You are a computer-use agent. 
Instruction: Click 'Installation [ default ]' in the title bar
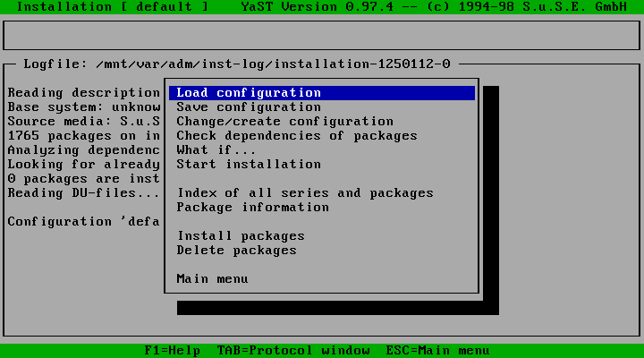(112, 7)
